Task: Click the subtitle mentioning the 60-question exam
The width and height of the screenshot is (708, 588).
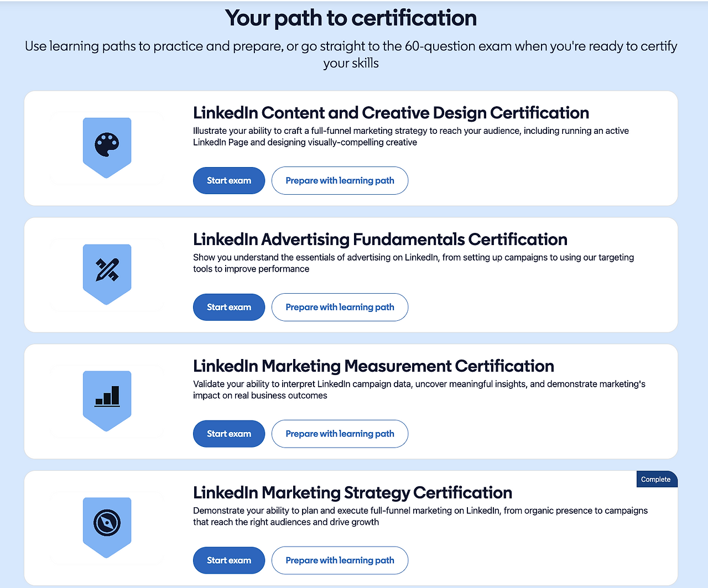Action: click(351, 54)
